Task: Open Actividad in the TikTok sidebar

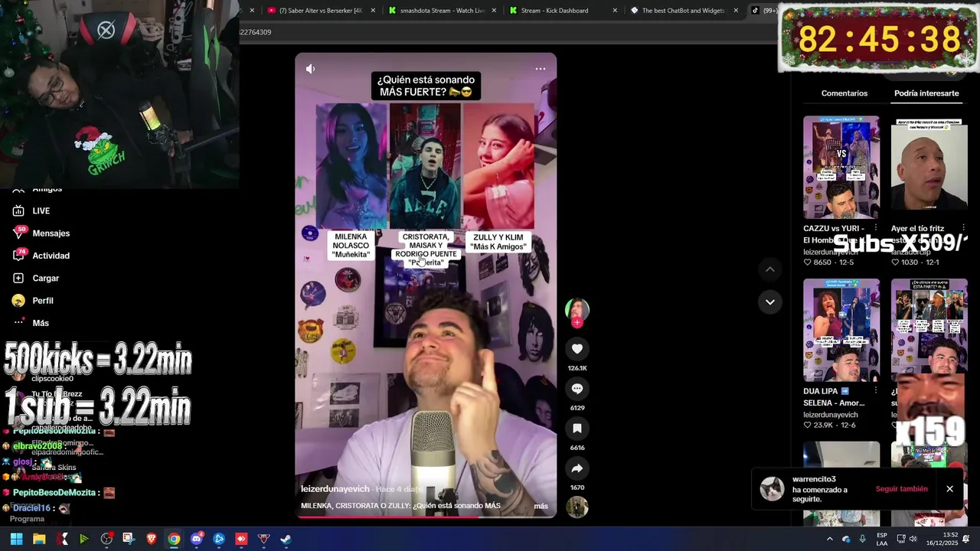Action: tap(51, 256)
